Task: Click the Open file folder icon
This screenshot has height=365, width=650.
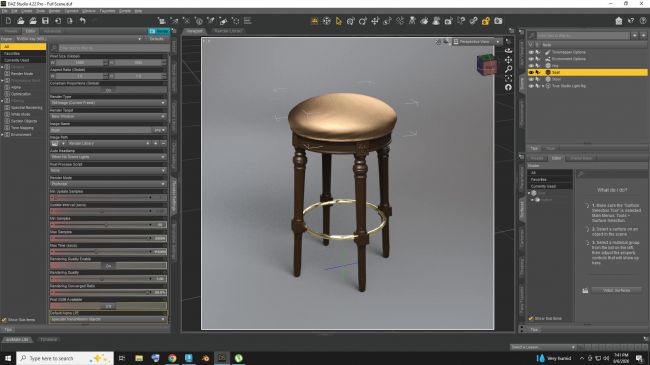Action: (x=20, y=21)
